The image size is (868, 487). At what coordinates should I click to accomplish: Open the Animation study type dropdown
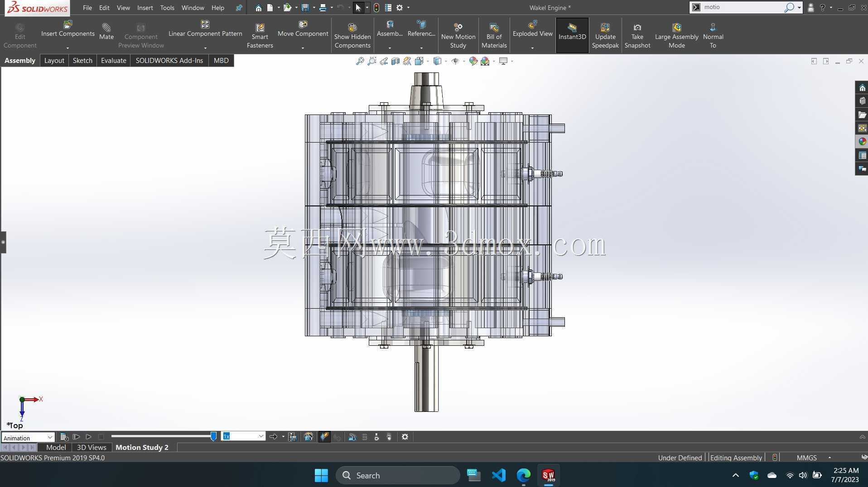coord(28,438)
